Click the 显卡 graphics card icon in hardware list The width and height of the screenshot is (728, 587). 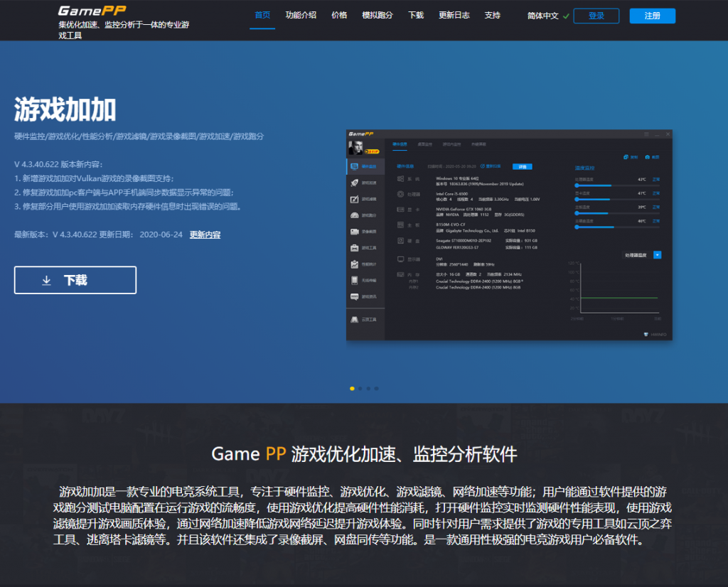point(401,210)
